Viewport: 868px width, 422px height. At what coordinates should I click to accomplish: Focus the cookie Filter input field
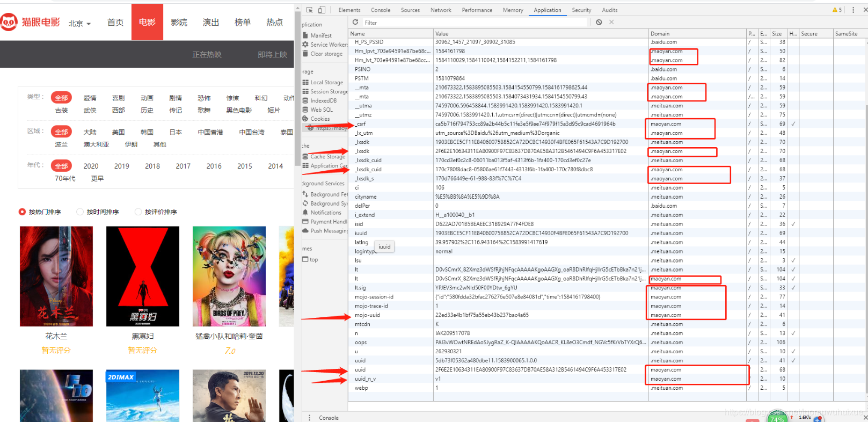(x=475, y=23)
